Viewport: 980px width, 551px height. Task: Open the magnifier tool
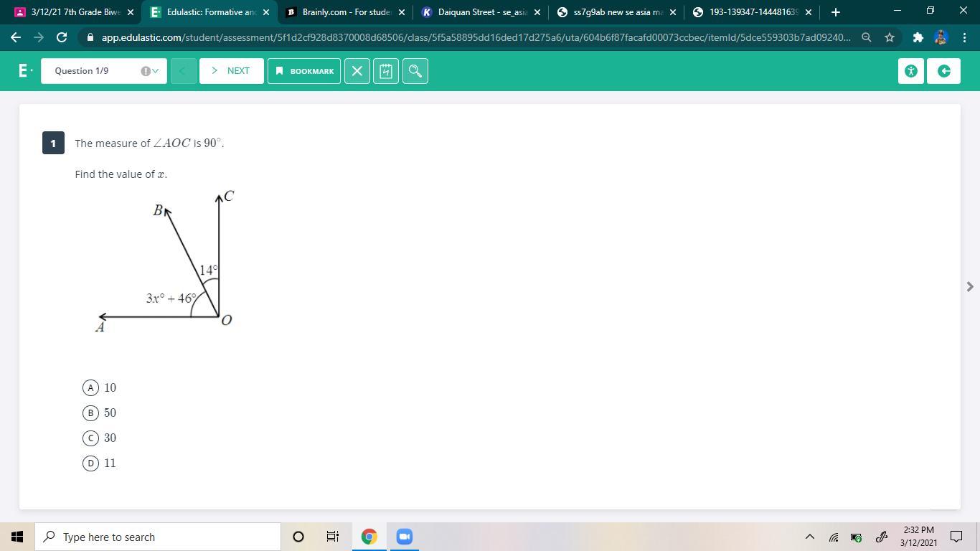tap(415, 71)
